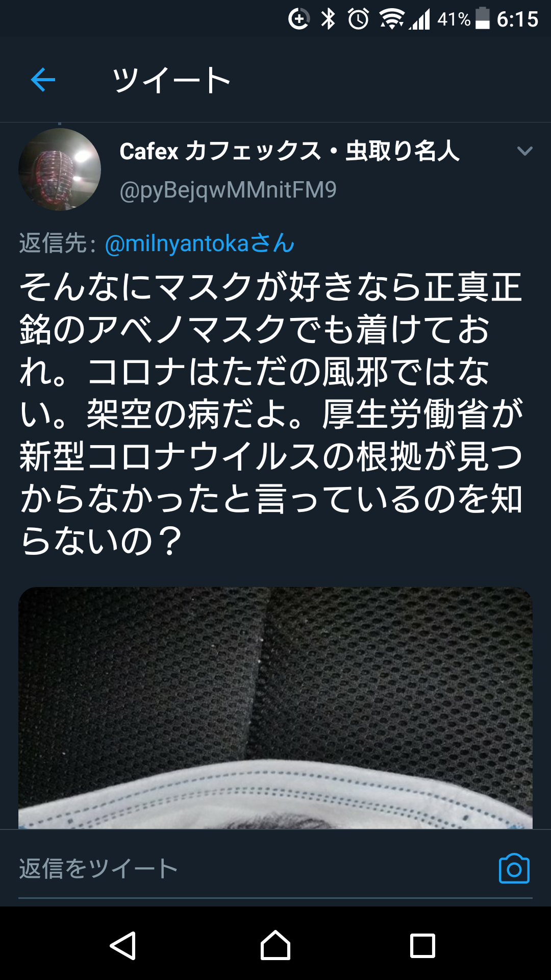Tap the data saver status icon
This screenshot has height=980, width=551.
(299, 19)
